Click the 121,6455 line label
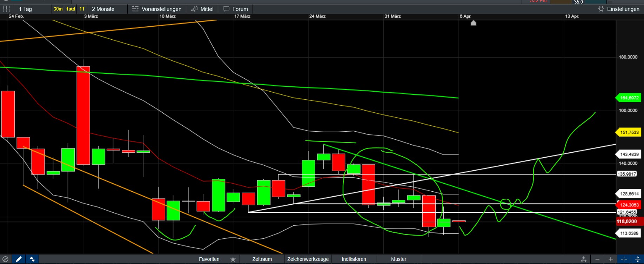 click(627, 212)
